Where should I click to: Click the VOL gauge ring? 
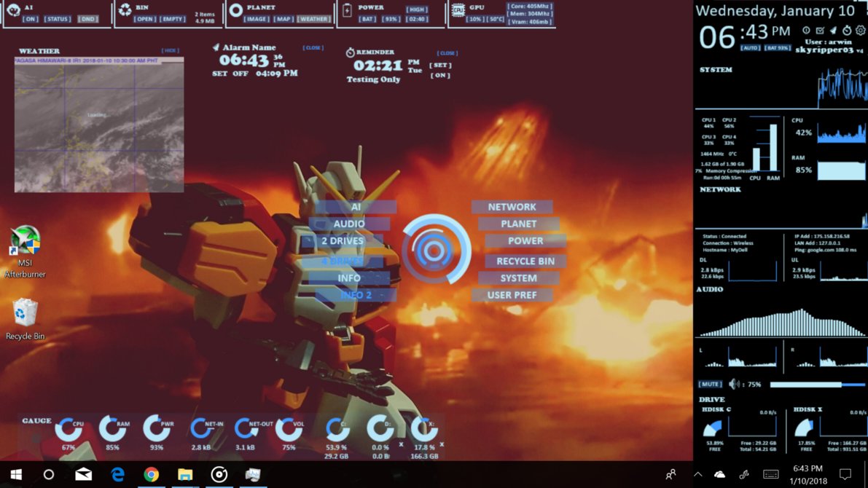click(289, 429)
